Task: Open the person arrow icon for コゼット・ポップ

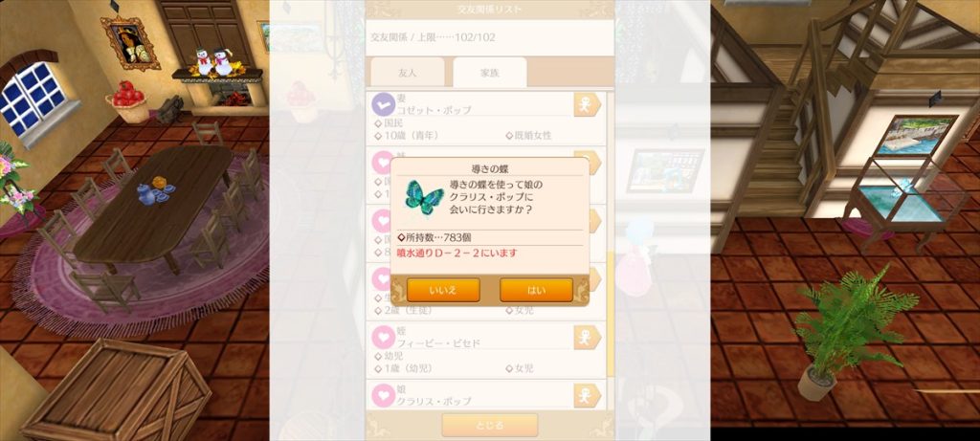Action: pos(587,105)
